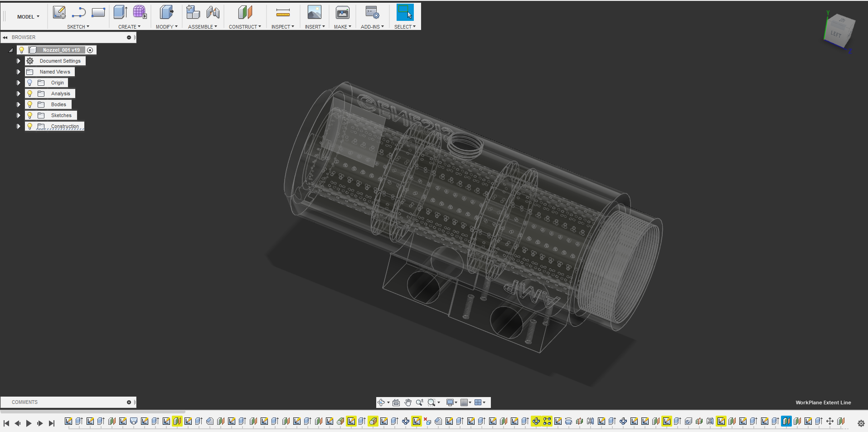868x432 pixels.
Task: Select the Nozzel_001 v19 root component
Action: tap(61, 50)
